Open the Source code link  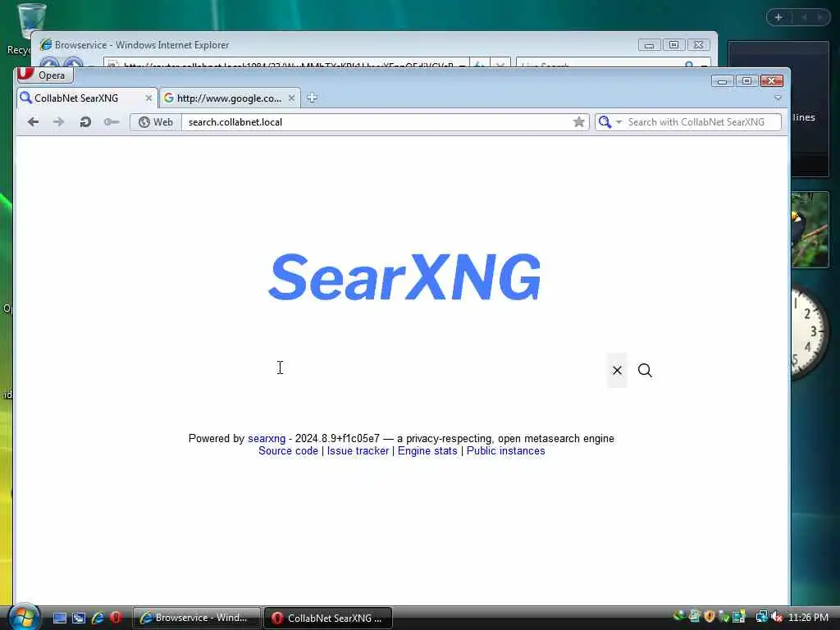[x=288, y=451]
